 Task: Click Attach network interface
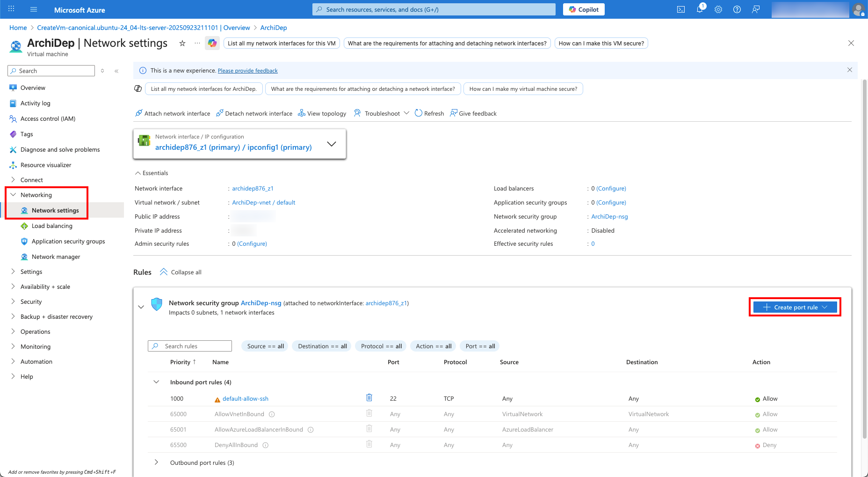coord(173,113)
